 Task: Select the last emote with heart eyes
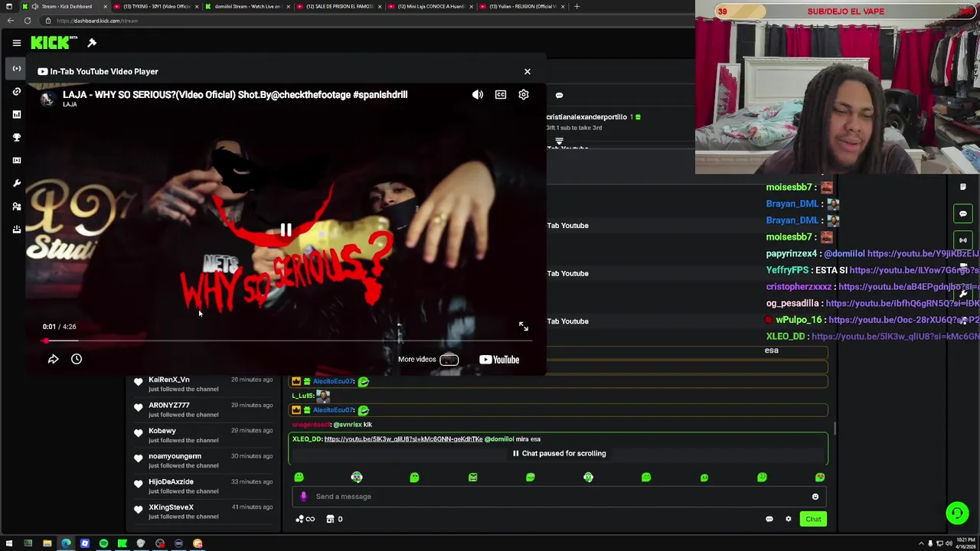[820, 478]
